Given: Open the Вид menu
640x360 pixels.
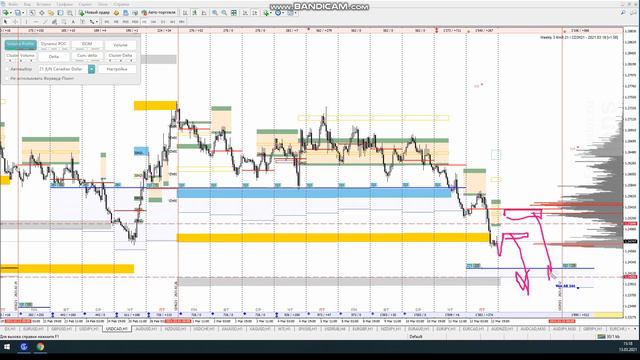Looking at the screenshot, I should 27,4.
